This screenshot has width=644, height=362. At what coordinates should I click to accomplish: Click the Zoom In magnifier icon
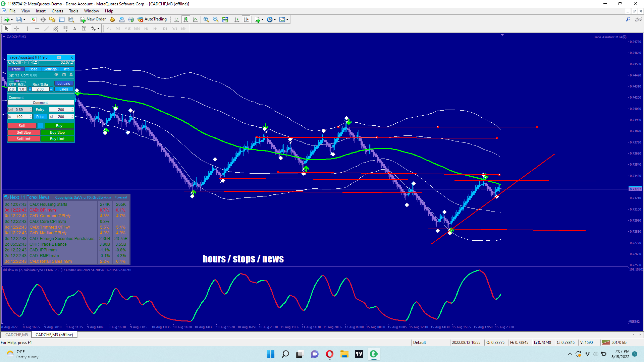[206, 19]
